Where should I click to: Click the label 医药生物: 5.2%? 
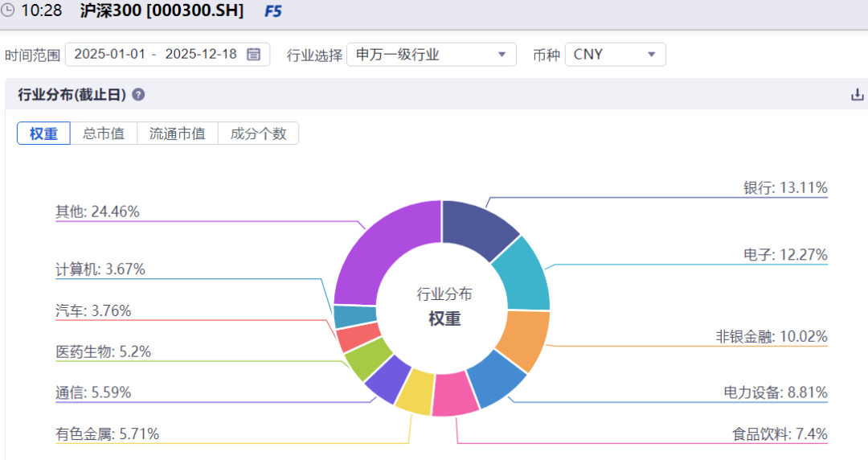point(104,351)
